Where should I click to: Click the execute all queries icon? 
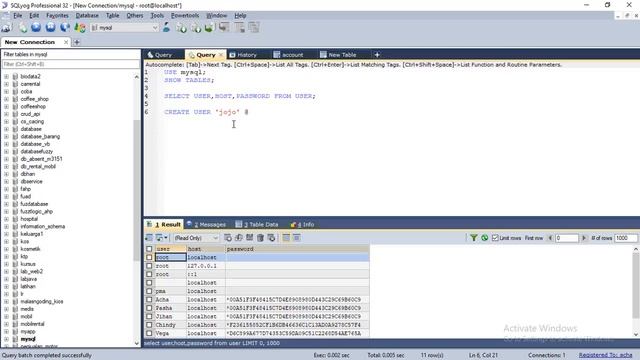pos(51,28)
